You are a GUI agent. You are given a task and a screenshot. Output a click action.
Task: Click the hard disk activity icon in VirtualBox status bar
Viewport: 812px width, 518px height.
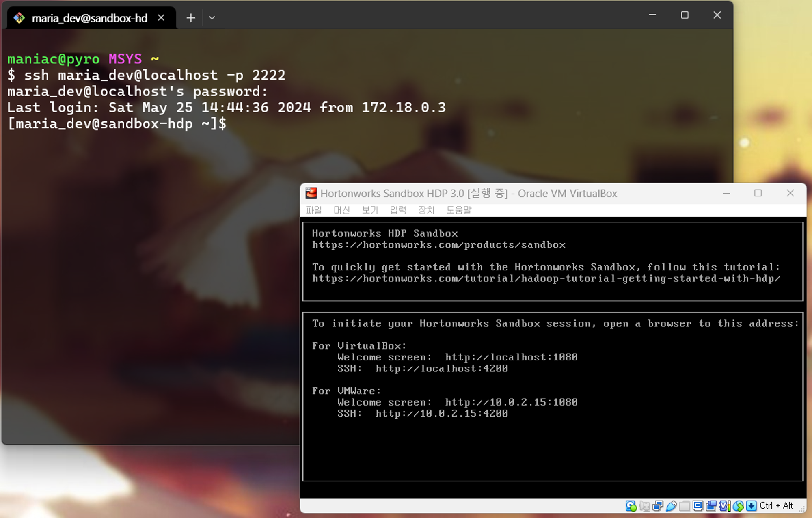tap(631, 506)
